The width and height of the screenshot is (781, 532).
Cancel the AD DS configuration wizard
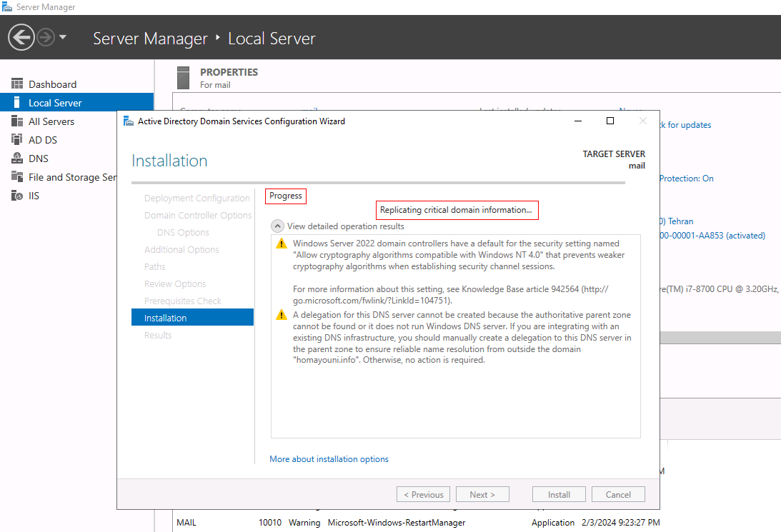point(618,494)
